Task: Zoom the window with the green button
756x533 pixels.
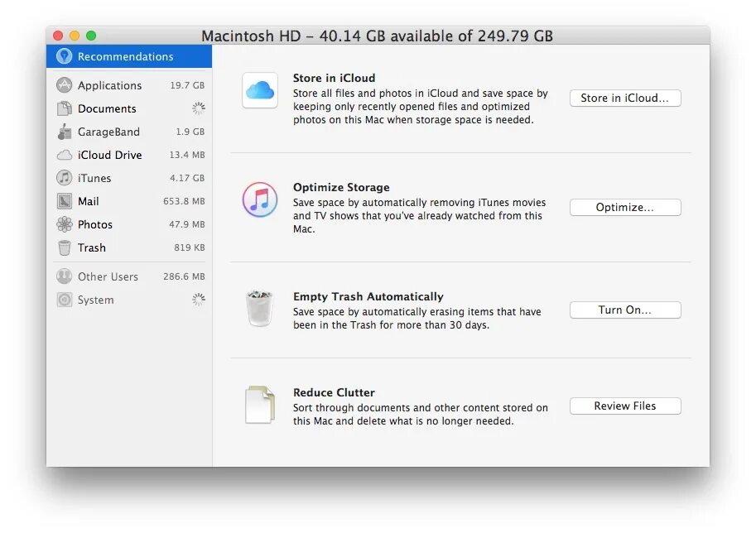Action: (x=91, y=36)
